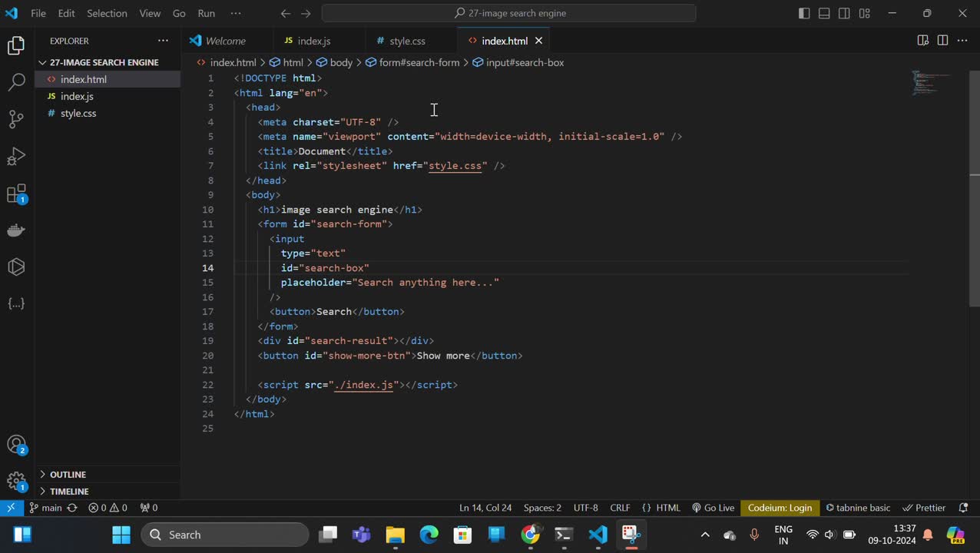Screen dimensions: 980x553
Task: Open File Explorer from taskbar
Action: point(395,535)
